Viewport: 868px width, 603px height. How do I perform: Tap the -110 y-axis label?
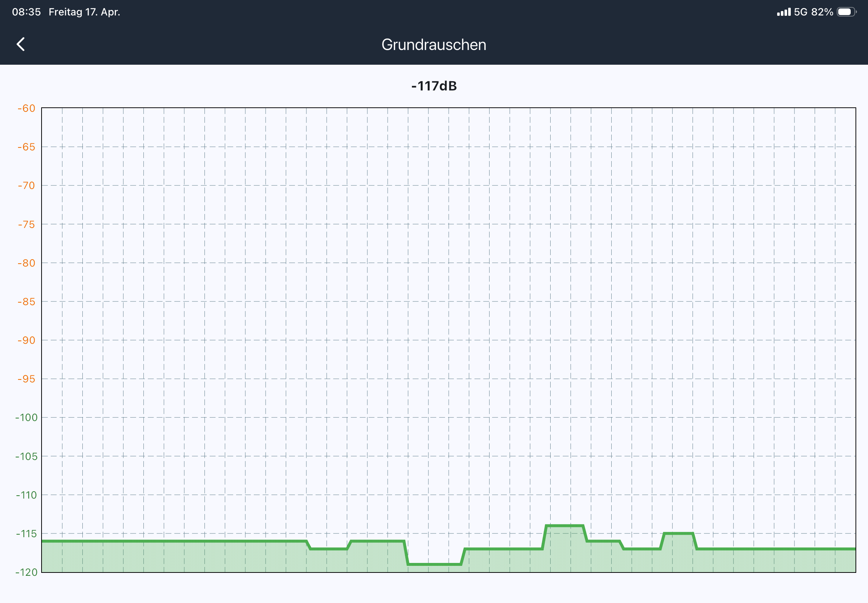pyautogui.click(x=26, y=495)
